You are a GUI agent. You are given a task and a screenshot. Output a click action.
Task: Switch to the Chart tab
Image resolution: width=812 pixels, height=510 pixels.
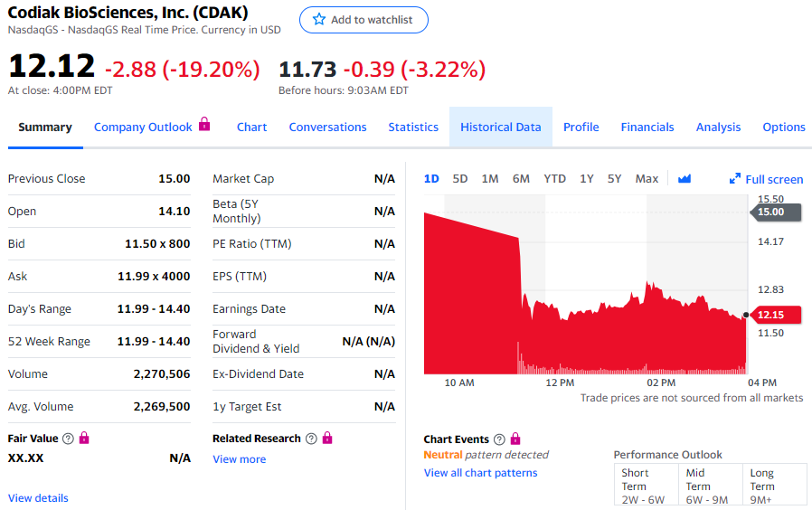pyautogui.click(x=251, y=127)
